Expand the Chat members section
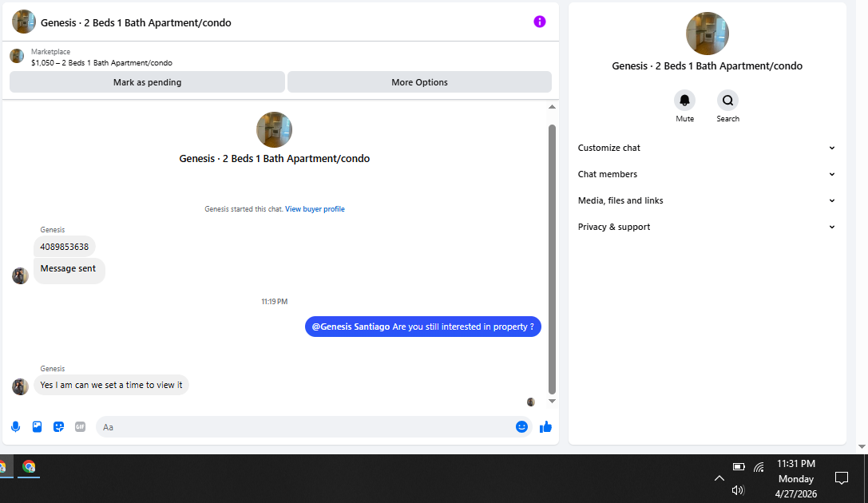Image resolution: width=868 pixels, height=503 pixels. coord(707,174)
